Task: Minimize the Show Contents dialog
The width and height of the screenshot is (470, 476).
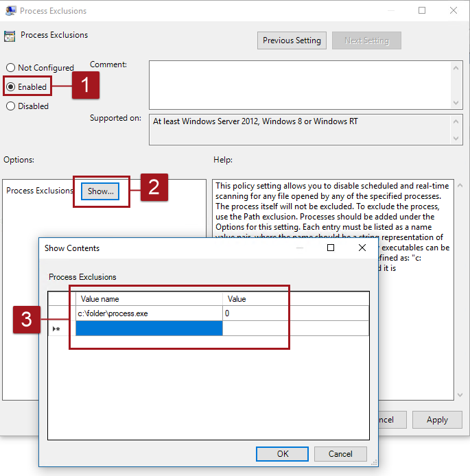Action: (299, 248)
